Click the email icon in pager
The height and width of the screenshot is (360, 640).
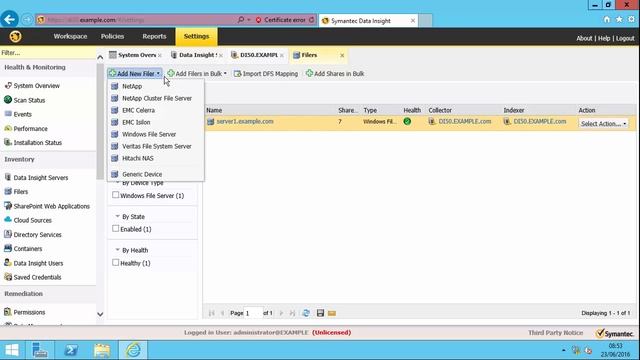(x=332, y=313)
